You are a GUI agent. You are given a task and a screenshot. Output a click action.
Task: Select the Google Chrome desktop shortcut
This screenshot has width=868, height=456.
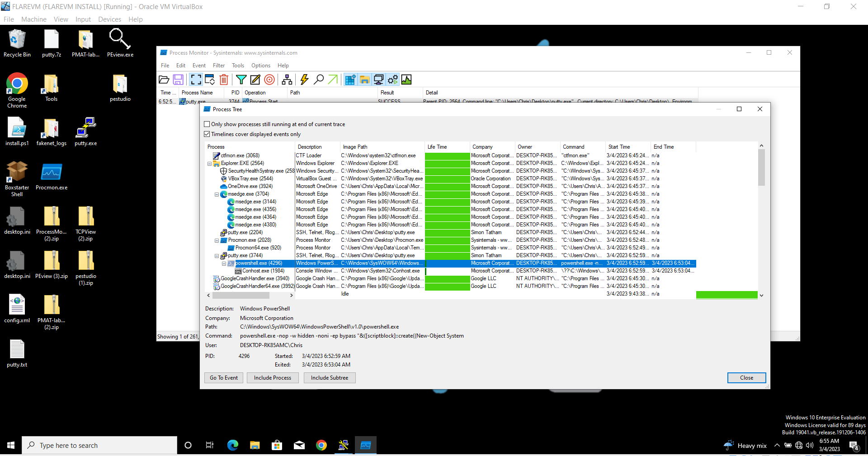tap(17, 90)
